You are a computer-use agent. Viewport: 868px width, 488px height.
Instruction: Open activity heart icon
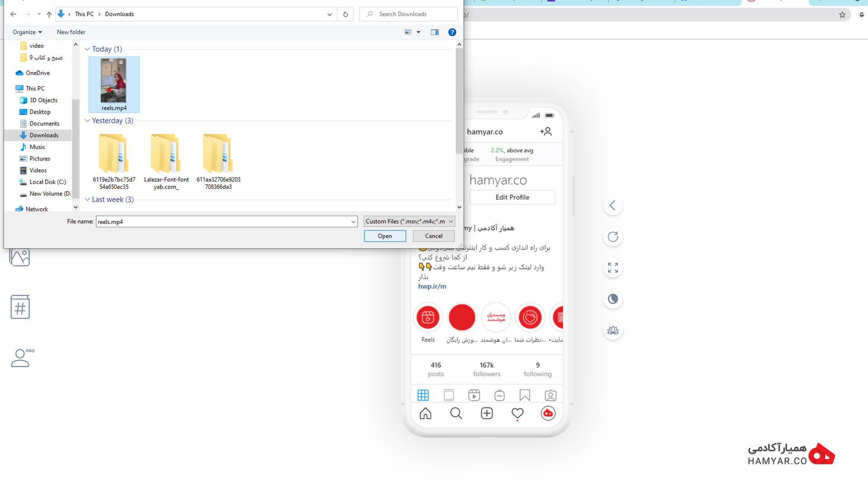click(x=518, y=413)
